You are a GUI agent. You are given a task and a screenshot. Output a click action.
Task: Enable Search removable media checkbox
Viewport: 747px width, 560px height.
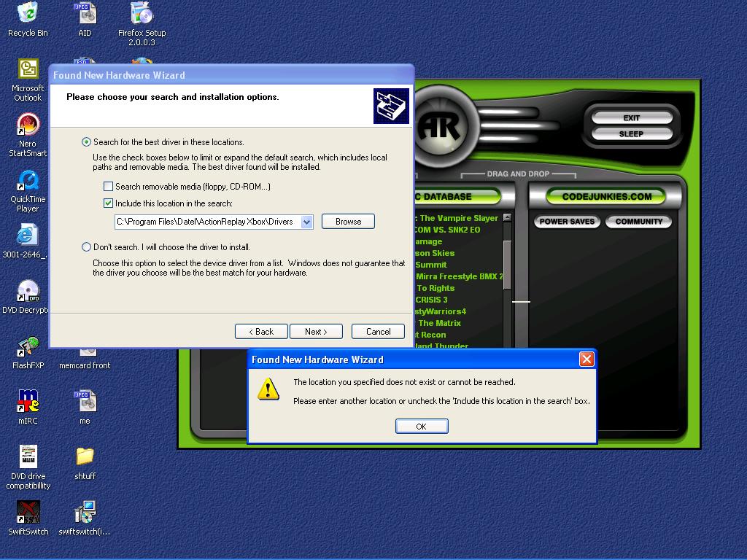[109, 187]
